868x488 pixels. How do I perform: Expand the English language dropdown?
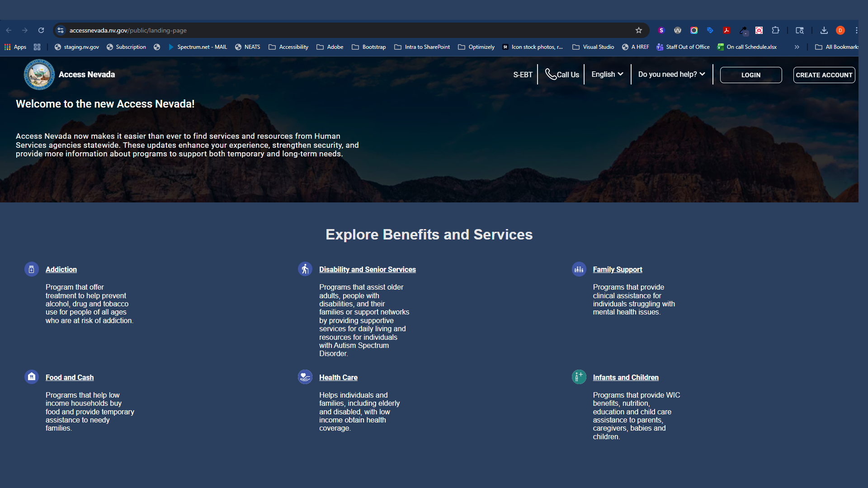click(607, 75)
